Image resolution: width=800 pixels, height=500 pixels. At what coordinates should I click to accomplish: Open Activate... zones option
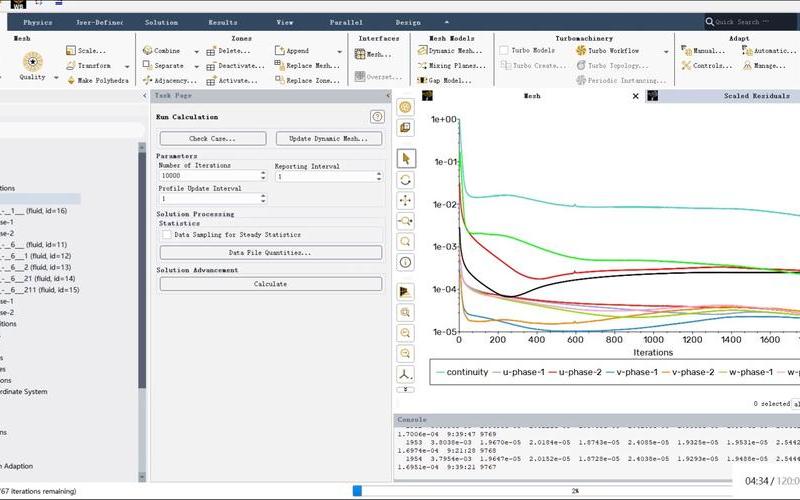click(x=232, y=81)
